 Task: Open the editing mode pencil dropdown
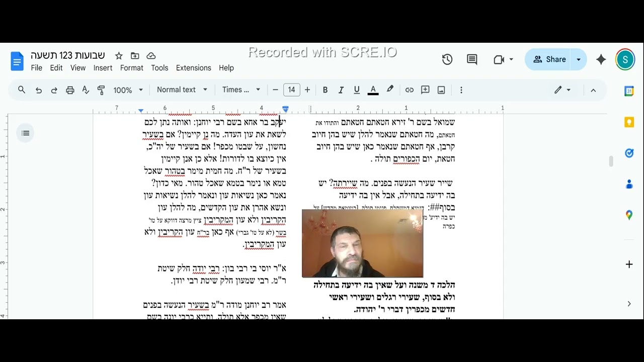(562, 90)
